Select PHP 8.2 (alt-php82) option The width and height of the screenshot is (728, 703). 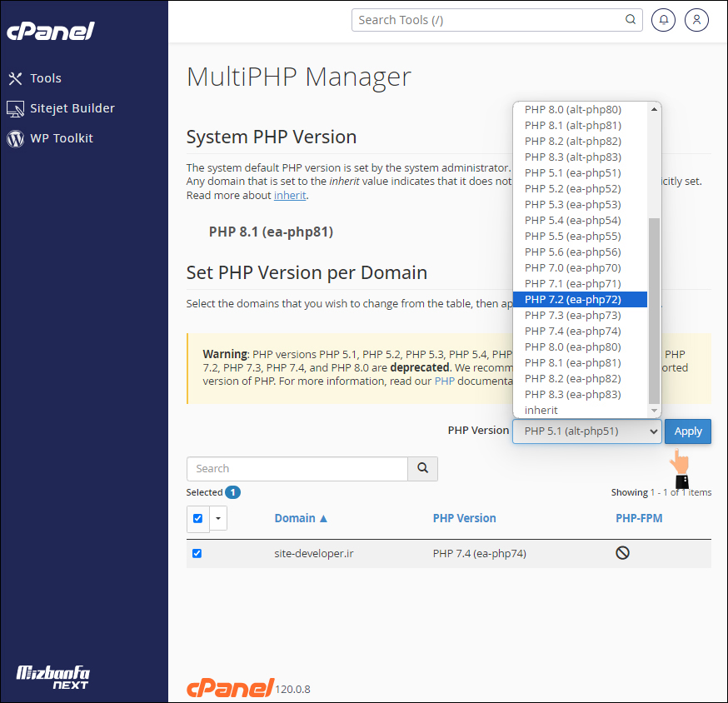580,141
